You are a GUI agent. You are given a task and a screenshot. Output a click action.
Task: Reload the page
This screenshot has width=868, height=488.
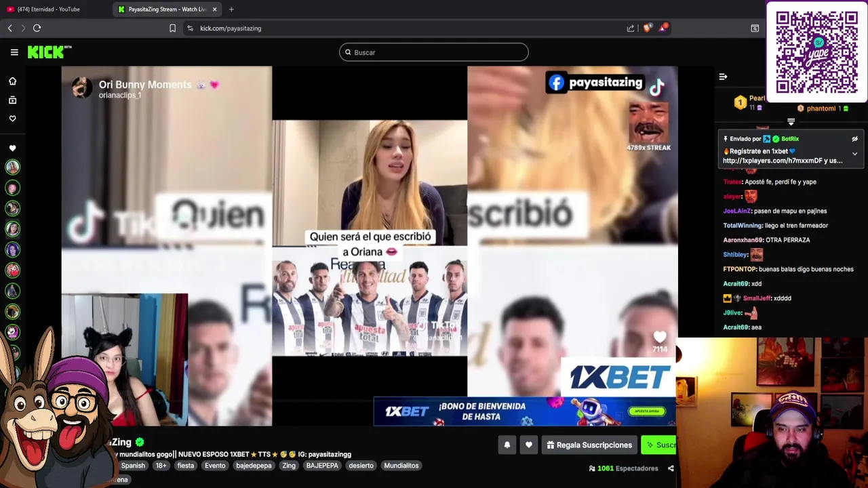pos(37,28)
